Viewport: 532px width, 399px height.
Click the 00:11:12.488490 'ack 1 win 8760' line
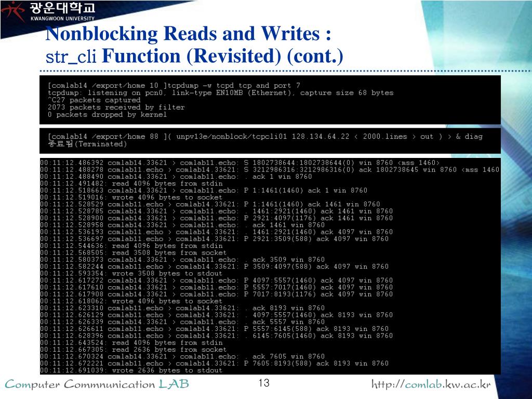click(x=176, y=177)
